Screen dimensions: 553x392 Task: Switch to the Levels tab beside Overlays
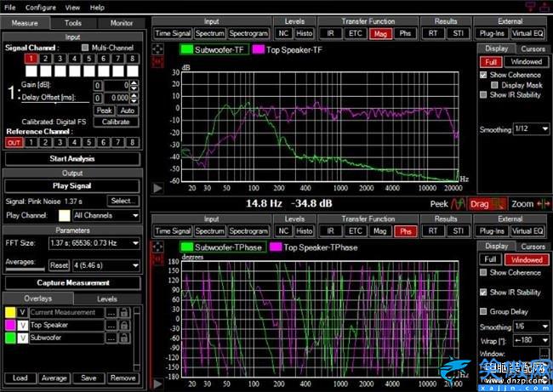click(107, 299)
